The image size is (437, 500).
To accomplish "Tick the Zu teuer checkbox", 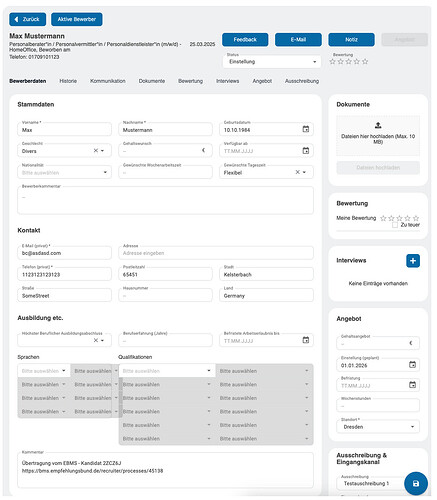I will [x=395, y=225].
